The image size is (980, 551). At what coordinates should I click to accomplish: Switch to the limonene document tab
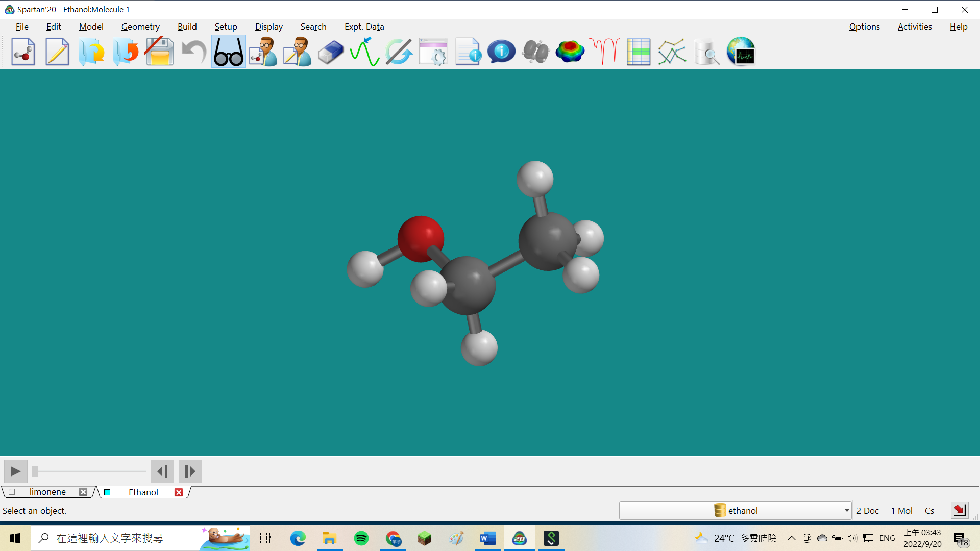point(47,492)
